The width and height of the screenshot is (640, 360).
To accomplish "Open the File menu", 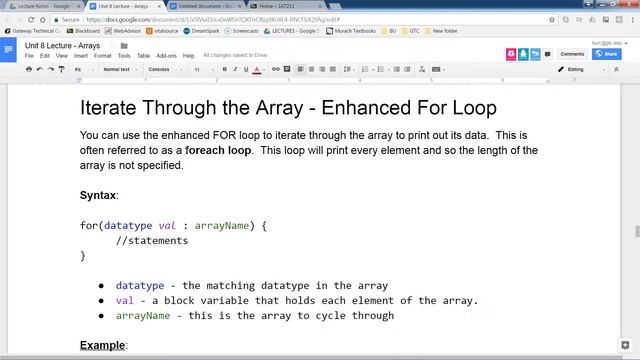I will [x=29, y=56].
